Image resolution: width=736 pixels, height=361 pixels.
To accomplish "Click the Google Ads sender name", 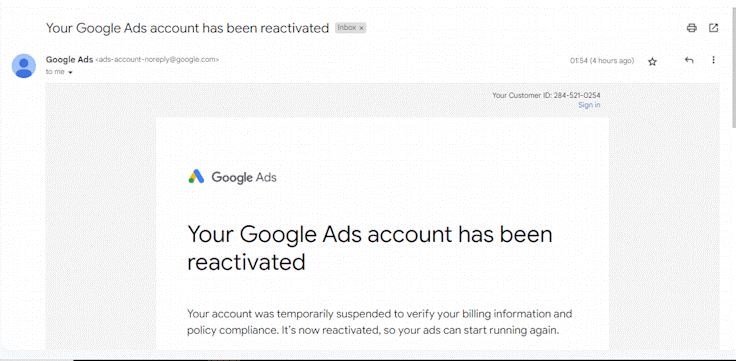I will 69,60.
